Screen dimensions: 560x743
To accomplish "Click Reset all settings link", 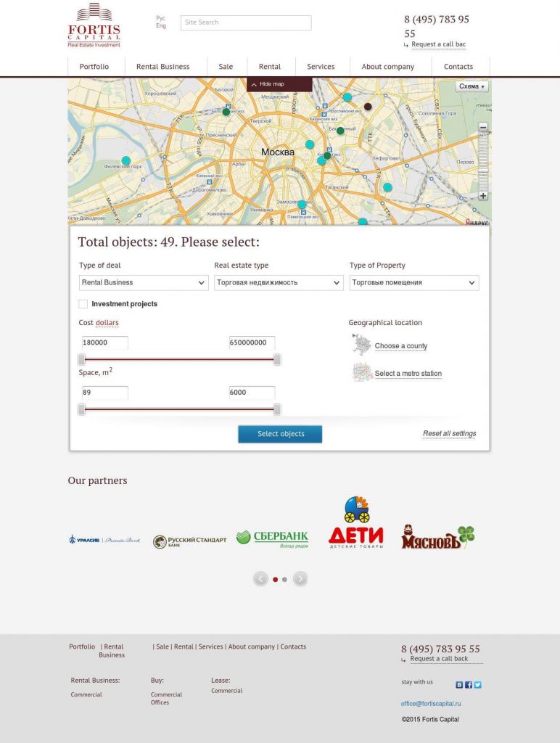I will tap(450, 434).
